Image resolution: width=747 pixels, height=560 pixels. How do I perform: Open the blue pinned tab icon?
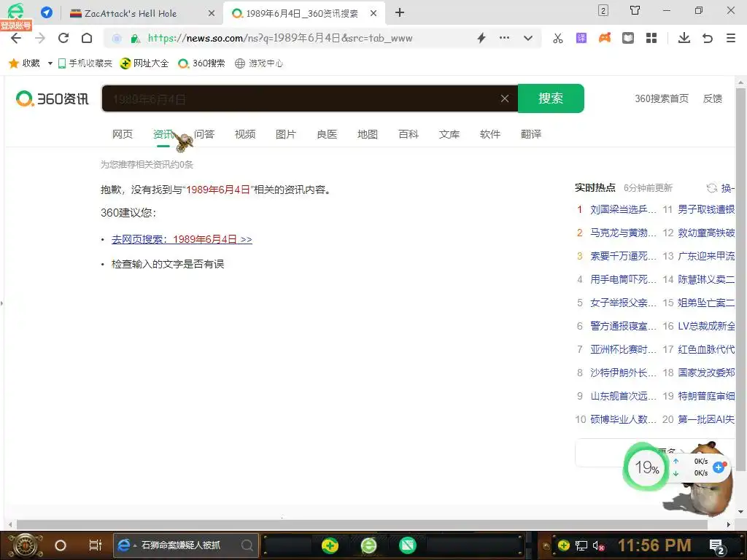47,12
